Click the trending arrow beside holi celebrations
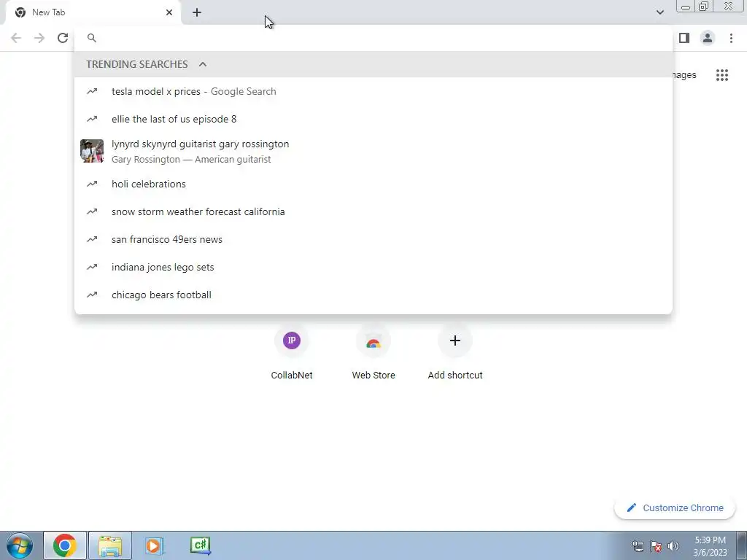Image resolution: width=747 pixels, height=560 pixels. [92, 184]
